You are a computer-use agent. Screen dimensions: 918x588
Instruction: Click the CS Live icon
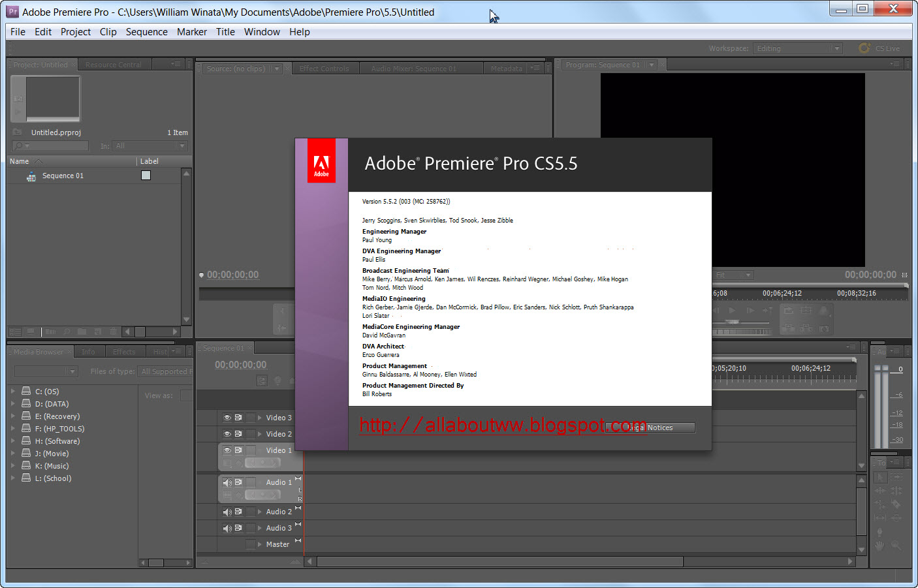(x=864, y=48)
